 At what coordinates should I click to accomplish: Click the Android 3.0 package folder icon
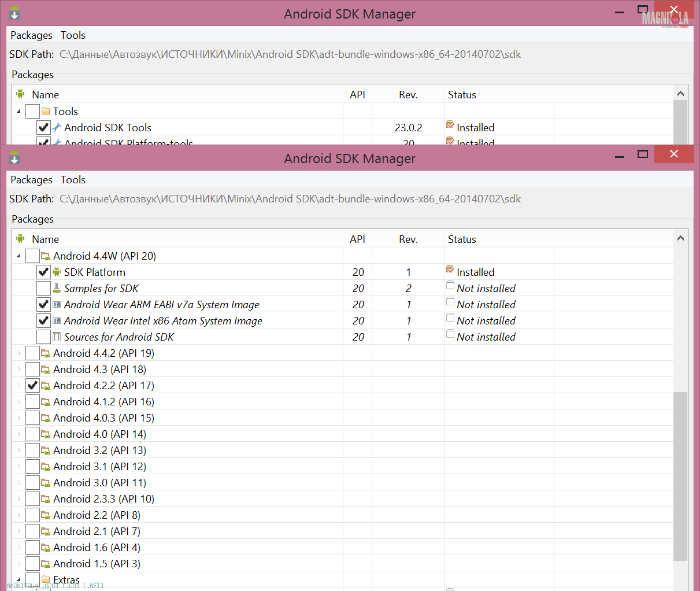tap(46, 482)
